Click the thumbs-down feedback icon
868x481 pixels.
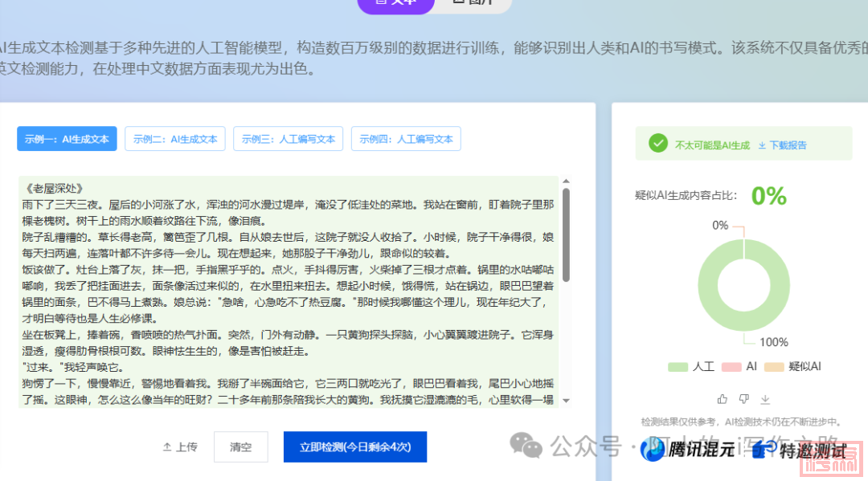point(743,399)
